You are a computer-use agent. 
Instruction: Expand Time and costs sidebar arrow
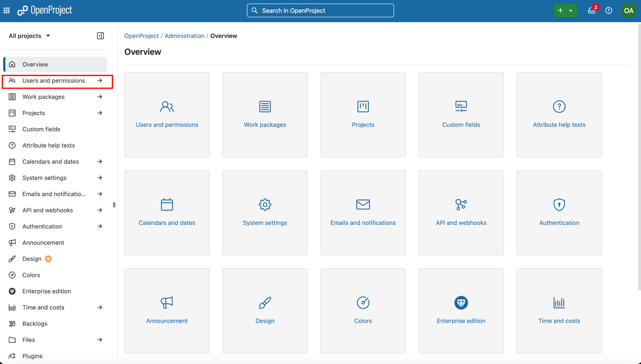pos(100,308)
